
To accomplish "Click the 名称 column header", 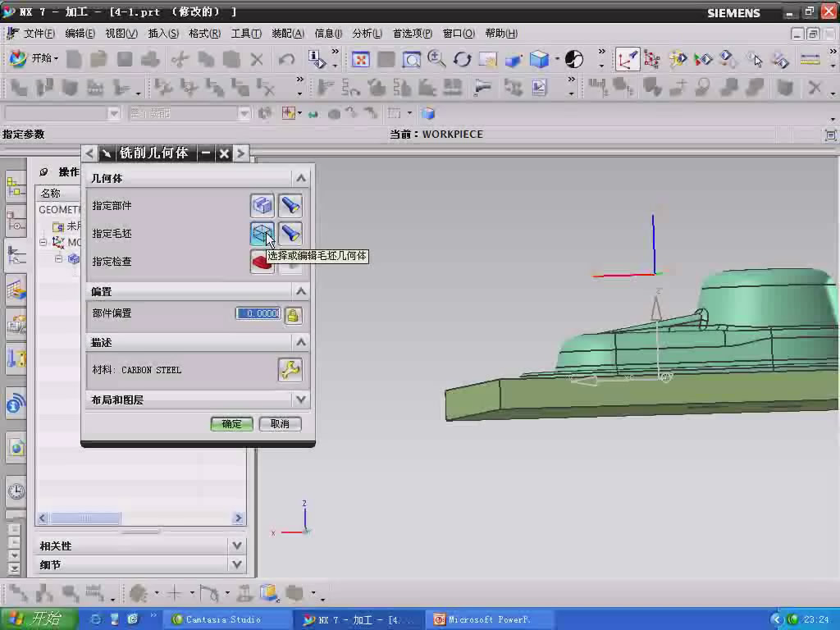I will point(57,194).
